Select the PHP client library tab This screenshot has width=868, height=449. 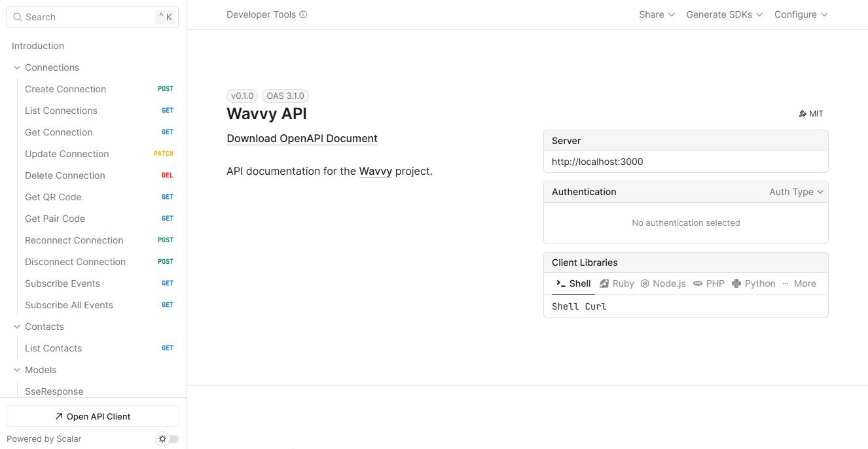click(709, 283)
